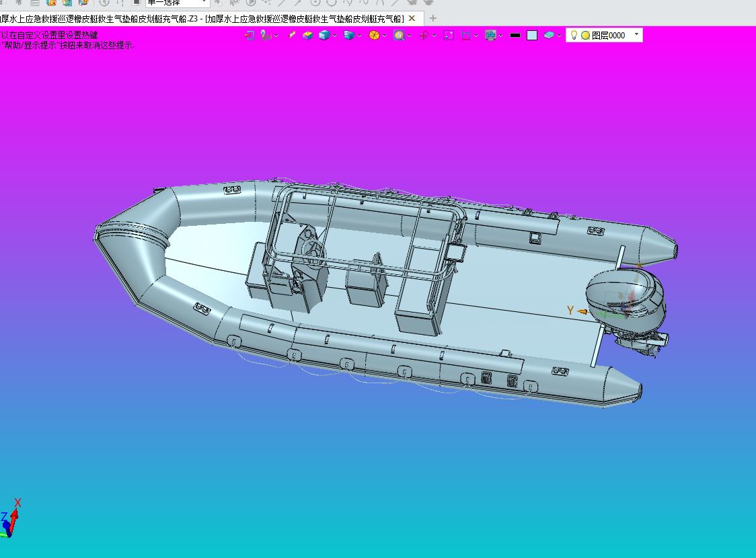The width and height of the screenshot is (756, 558).
Task: Click the blue cube display mode icon
Action: (x=324, y=35)
